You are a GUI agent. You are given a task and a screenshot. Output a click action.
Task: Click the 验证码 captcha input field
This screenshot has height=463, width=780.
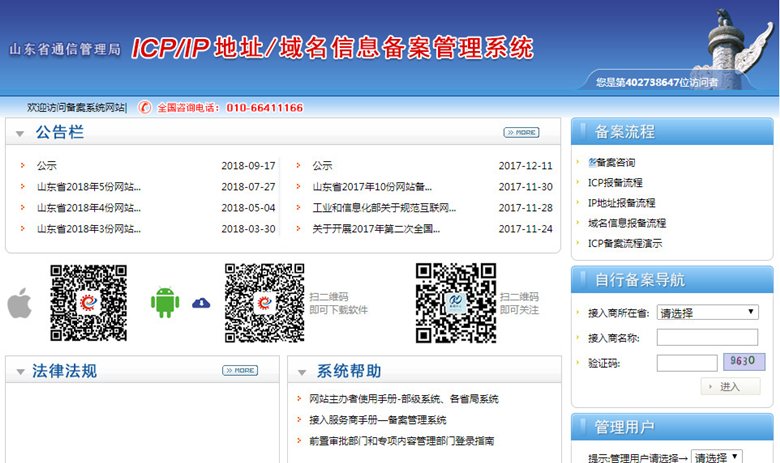click(x=687, y=363)
